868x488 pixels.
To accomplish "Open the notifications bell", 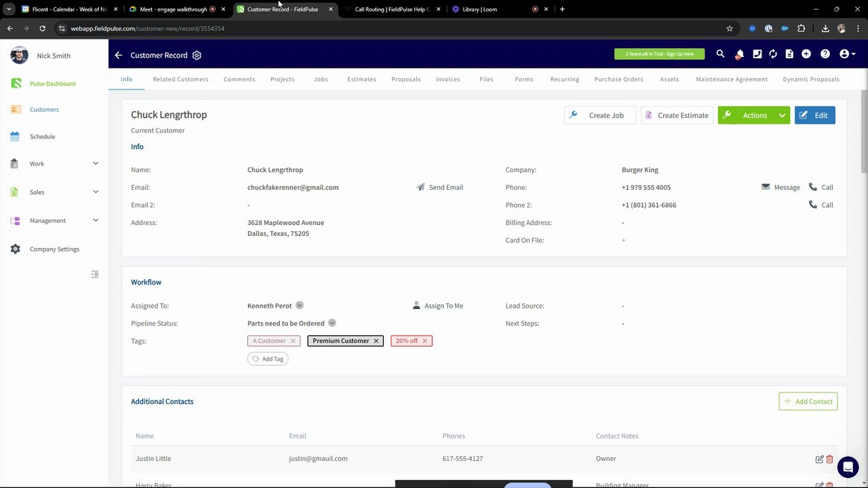I will tap(740, 54).
